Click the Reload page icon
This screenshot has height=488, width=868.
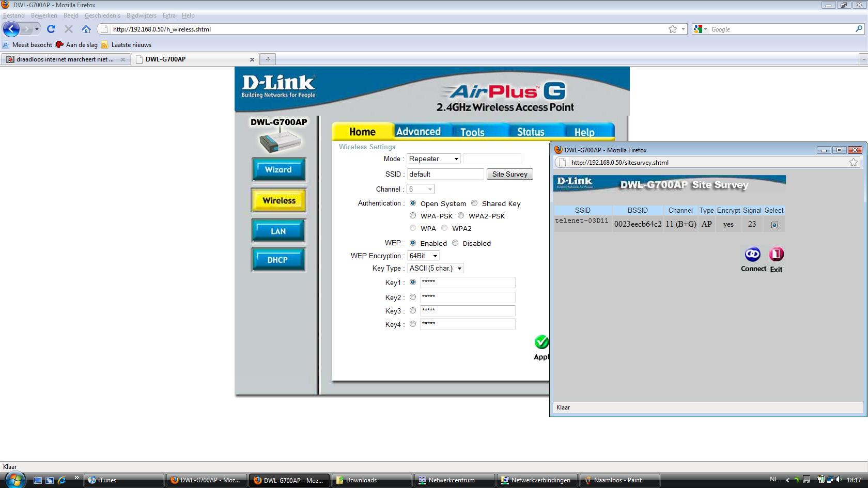tap(51, 29)
